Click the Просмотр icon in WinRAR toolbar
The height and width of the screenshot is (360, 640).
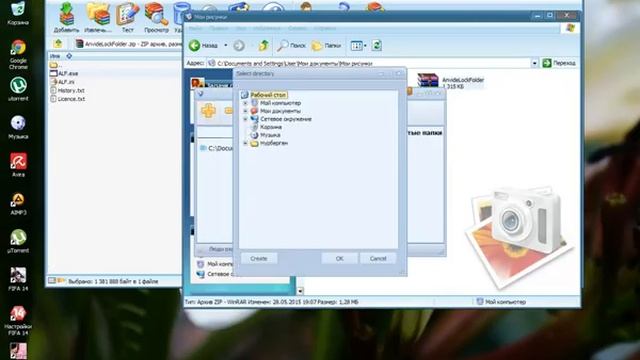(156, 16)
